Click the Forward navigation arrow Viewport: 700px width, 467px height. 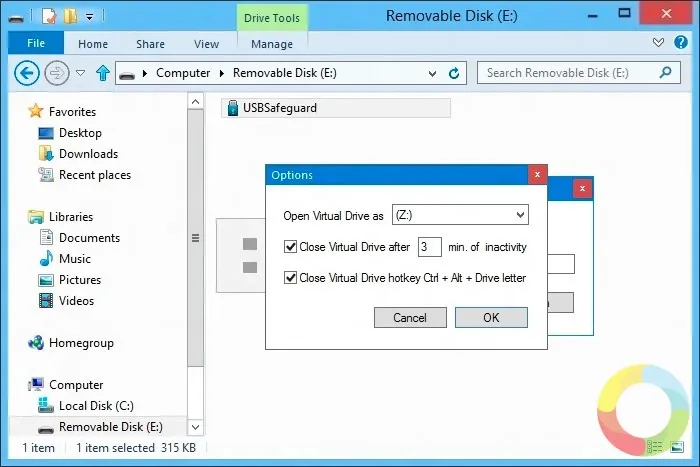(57, 73)
